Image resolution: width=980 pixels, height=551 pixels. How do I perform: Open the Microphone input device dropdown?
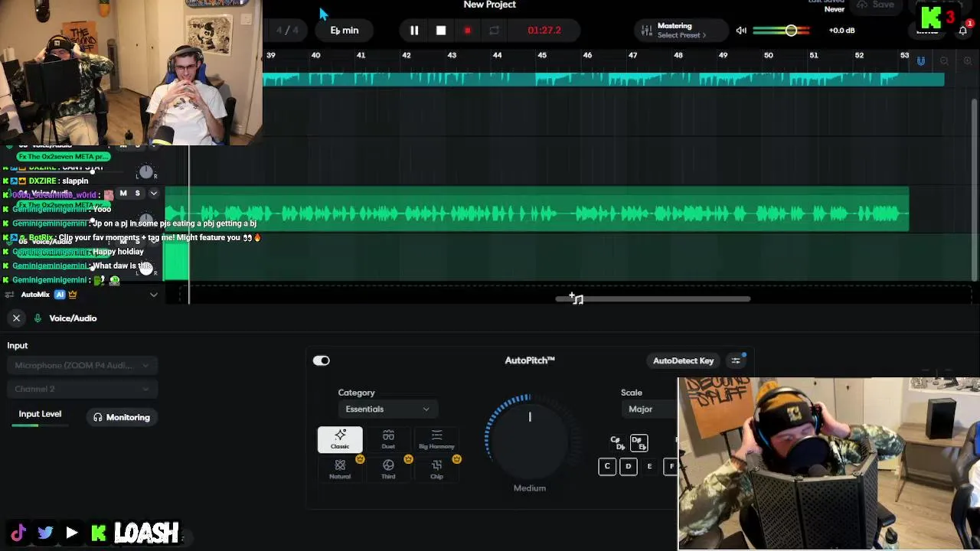pyautogui.click(x=82, y=366)
